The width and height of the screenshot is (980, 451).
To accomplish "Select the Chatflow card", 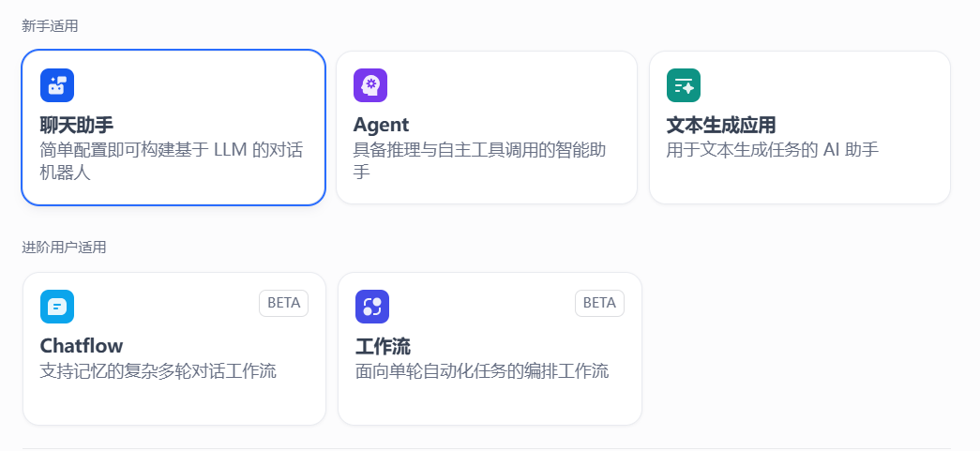I will click(x=173, y=348).
